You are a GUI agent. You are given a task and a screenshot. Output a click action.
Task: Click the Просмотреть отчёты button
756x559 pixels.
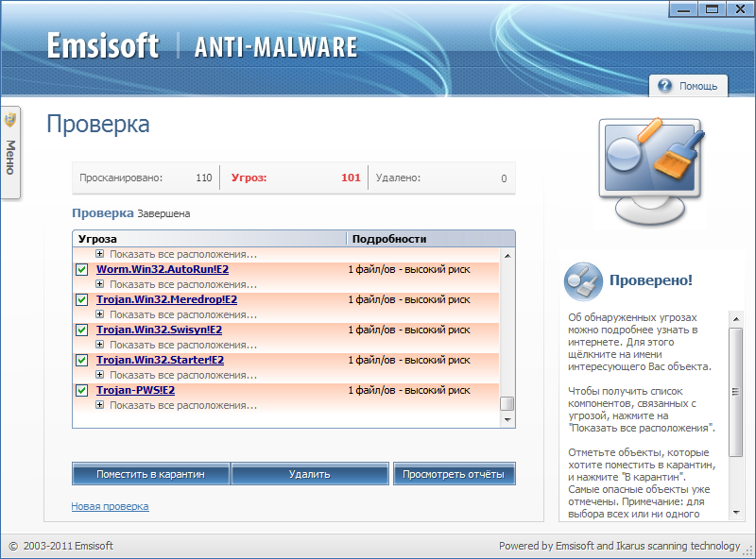[x=454, y=474]
